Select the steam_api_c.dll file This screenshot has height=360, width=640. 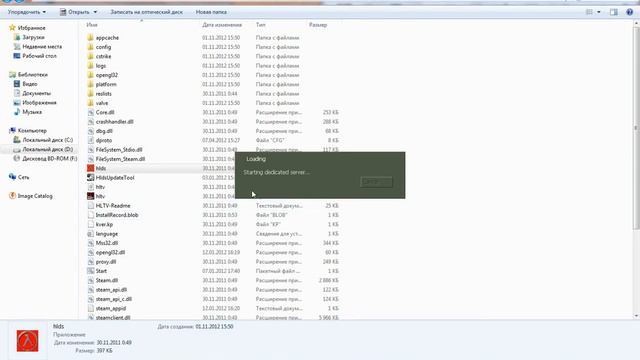tap(113, 299)
